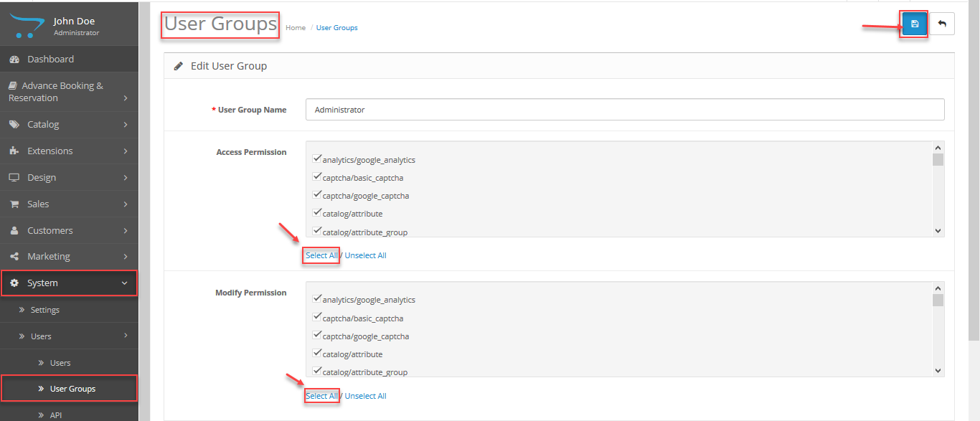
Task: Click the User Group Name text field
Action: click(x=624, y=110)
